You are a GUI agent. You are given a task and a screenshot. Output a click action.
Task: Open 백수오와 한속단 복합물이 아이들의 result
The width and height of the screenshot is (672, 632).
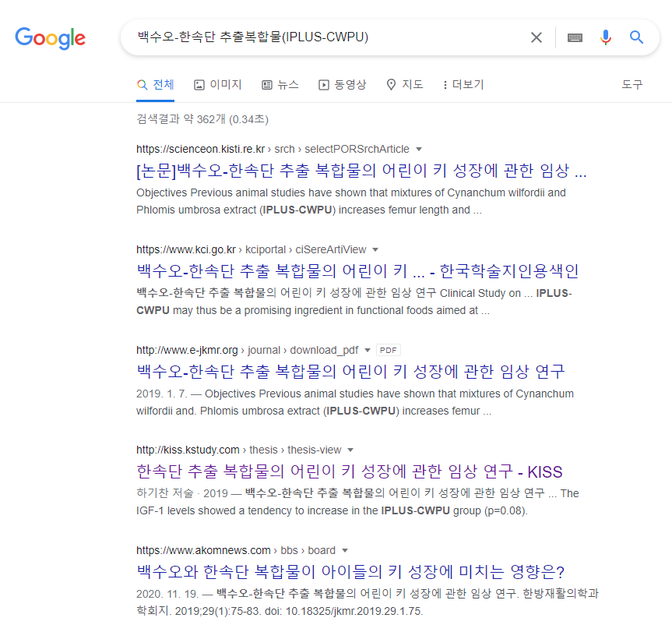350,571
